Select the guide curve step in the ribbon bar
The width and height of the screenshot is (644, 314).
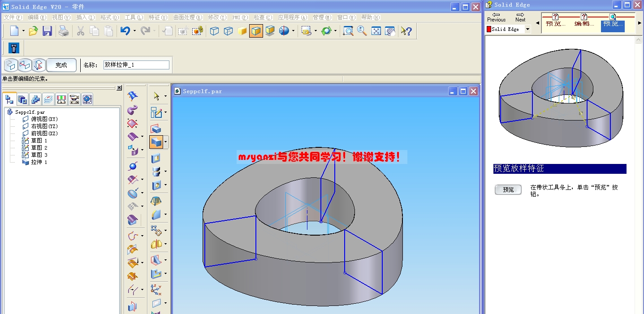(25, 65)
